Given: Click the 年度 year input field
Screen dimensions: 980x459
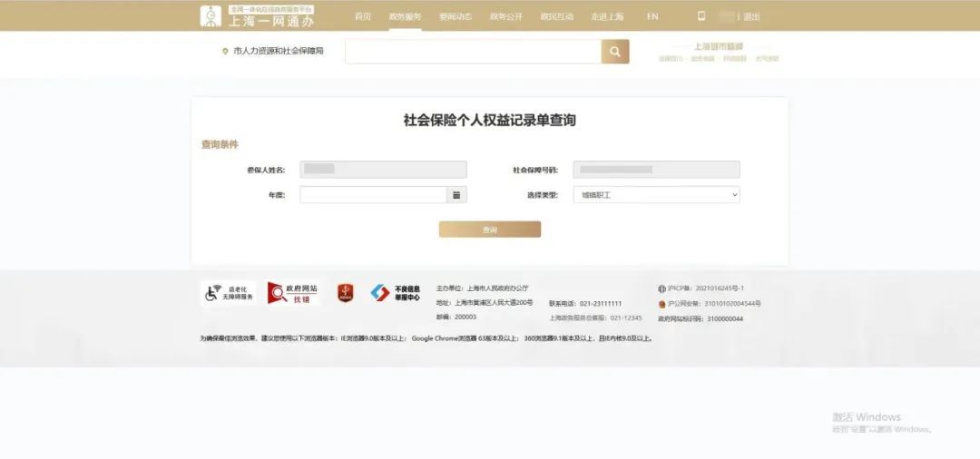Looking at the screenshot, I should [x=373, y=195].
